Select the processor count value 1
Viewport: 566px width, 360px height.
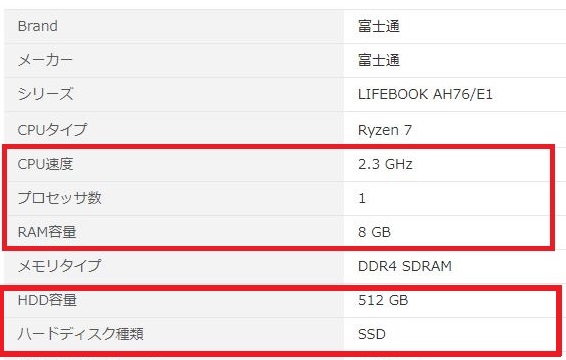pos(362,198)
